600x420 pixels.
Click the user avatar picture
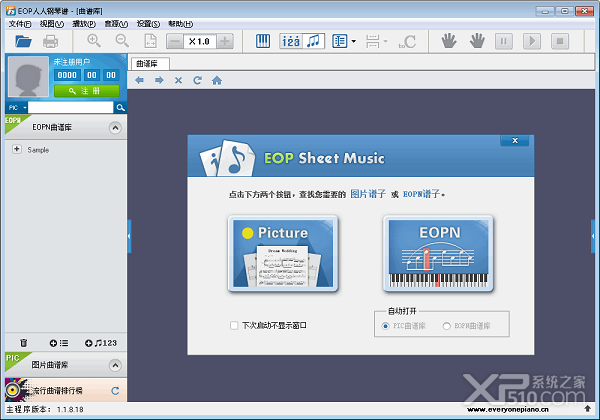28,77
